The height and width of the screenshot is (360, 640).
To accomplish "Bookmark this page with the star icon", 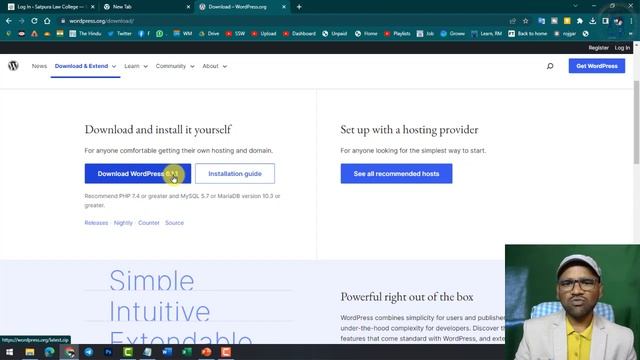I will pos(526,21).
